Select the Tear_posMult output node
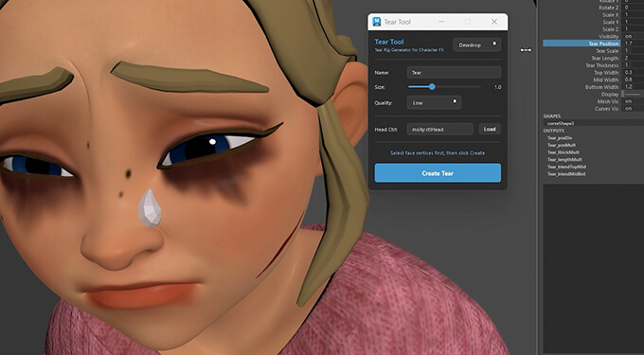 (x=562, y=145)
